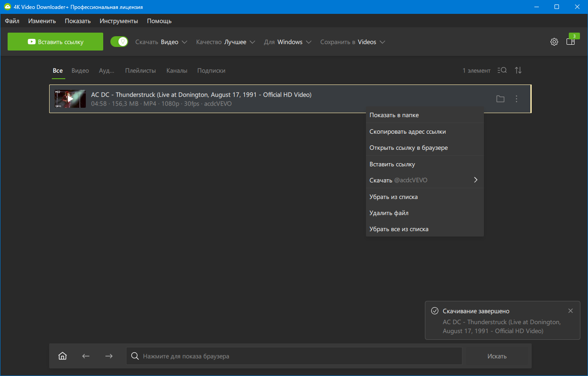Screen dimensions: 588x376
Task: Dismiss the Скачивание завершено notification
Action: pos(570,311)
